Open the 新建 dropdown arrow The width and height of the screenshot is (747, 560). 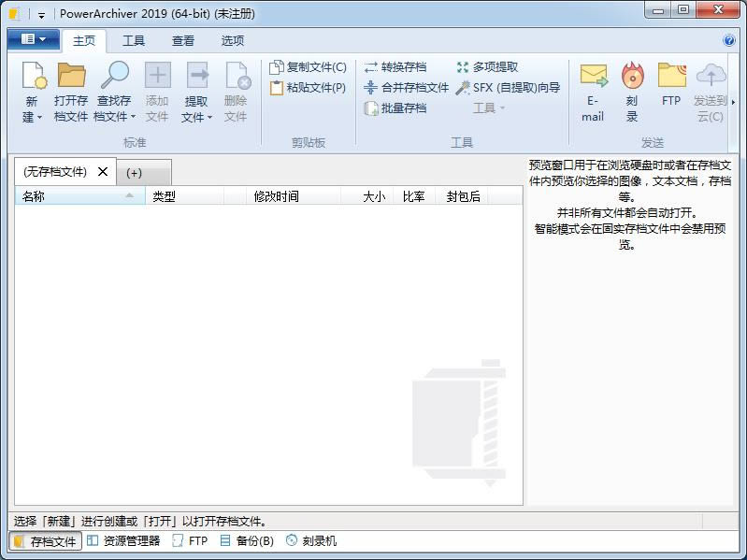[39, 117]
